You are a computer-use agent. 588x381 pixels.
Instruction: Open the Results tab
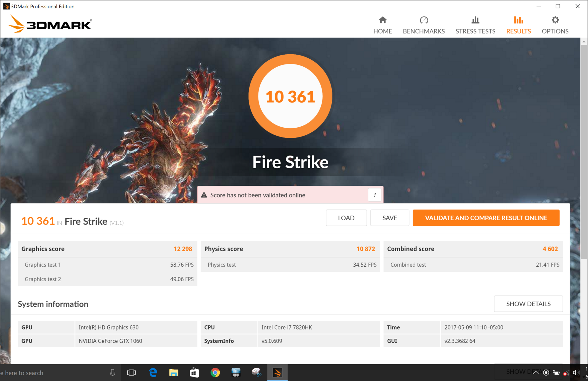pyautogui.click(x=518, y=25)
